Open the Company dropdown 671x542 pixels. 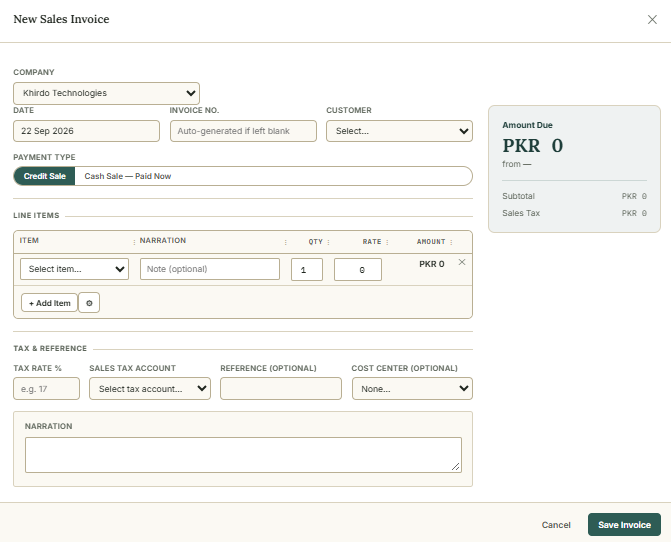[106, 93]
